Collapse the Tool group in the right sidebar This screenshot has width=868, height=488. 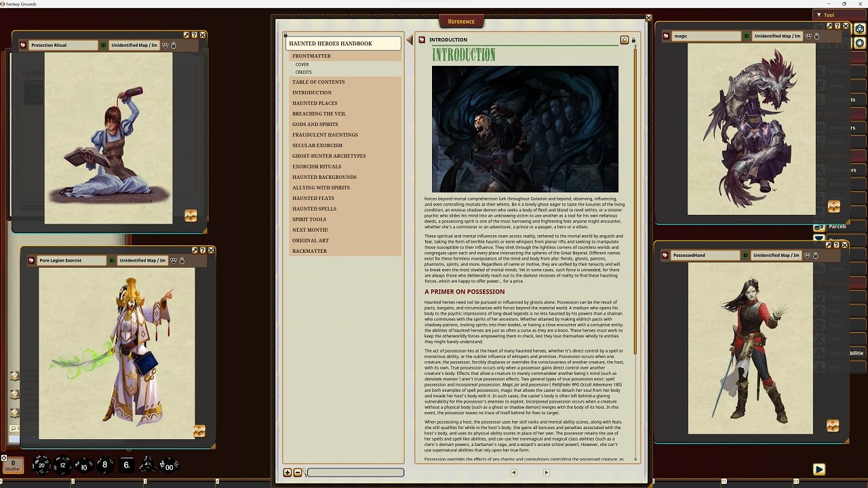[820, 14]
